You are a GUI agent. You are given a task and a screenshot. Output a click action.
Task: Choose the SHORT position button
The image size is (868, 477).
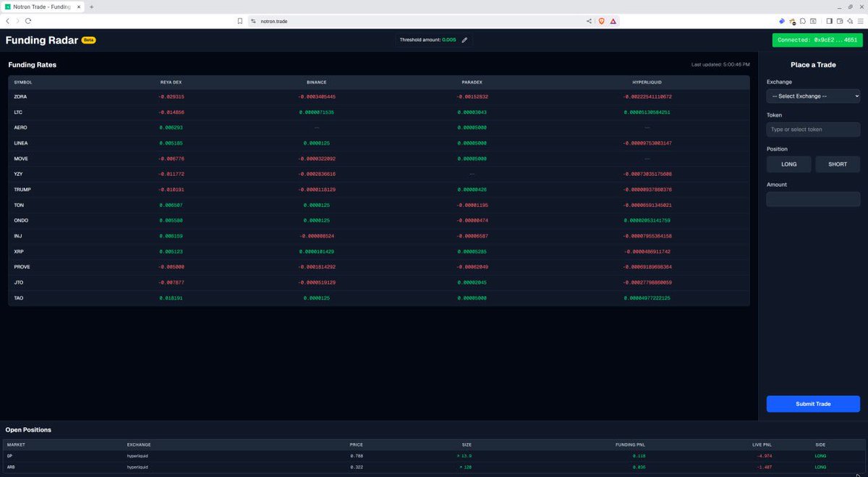click(x=838, y=164)
